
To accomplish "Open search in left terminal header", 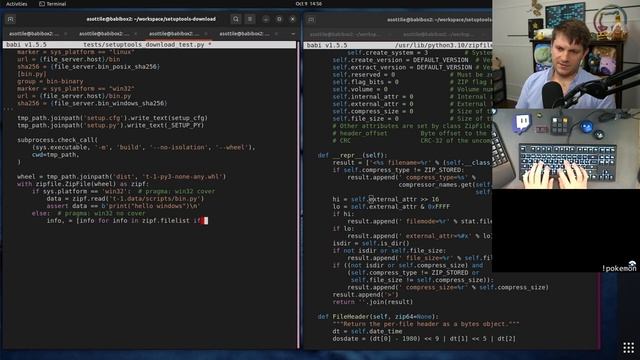I will coord(236,19).
